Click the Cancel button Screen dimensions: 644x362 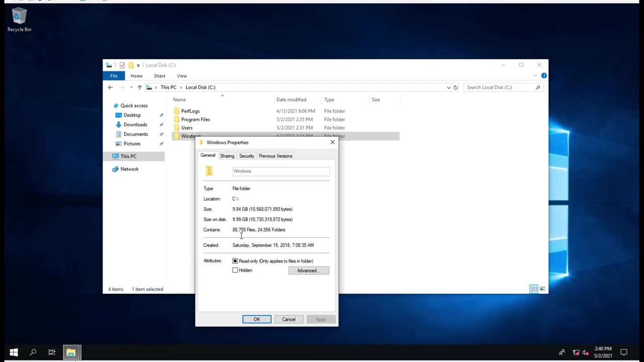tap(289, 319)
